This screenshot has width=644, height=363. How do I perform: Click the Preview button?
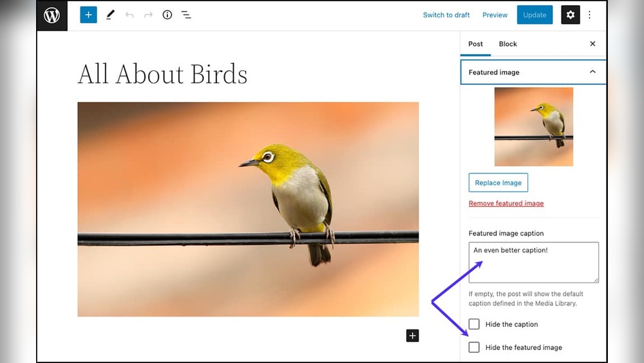(x=495, y=15)
